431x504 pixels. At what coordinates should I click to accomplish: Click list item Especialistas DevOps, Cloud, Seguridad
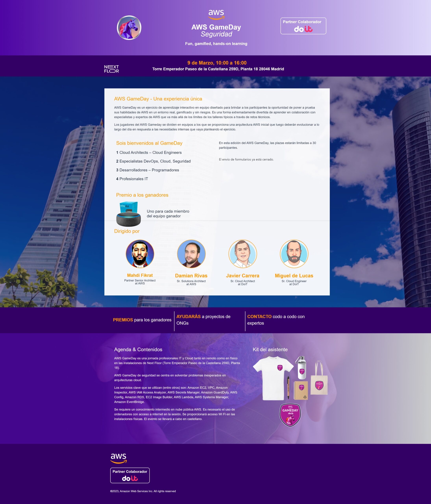[153, 161]
